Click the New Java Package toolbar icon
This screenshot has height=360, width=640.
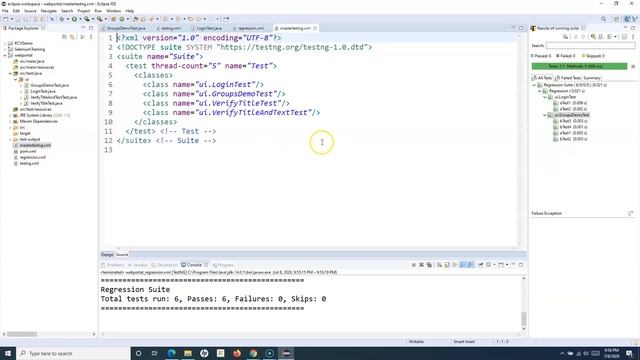[x=113, y=19]
